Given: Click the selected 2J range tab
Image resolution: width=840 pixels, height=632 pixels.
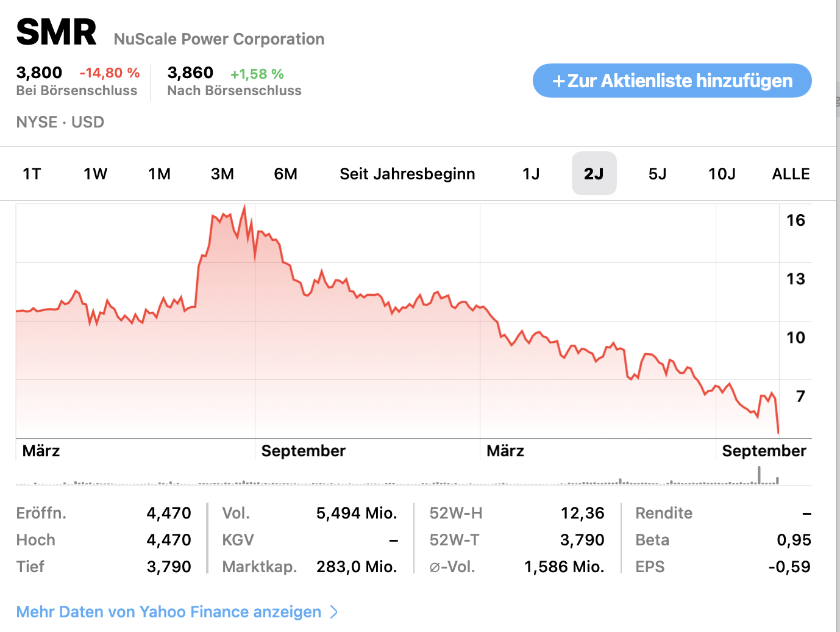Looking at the screenshot, I should [594, 174].
